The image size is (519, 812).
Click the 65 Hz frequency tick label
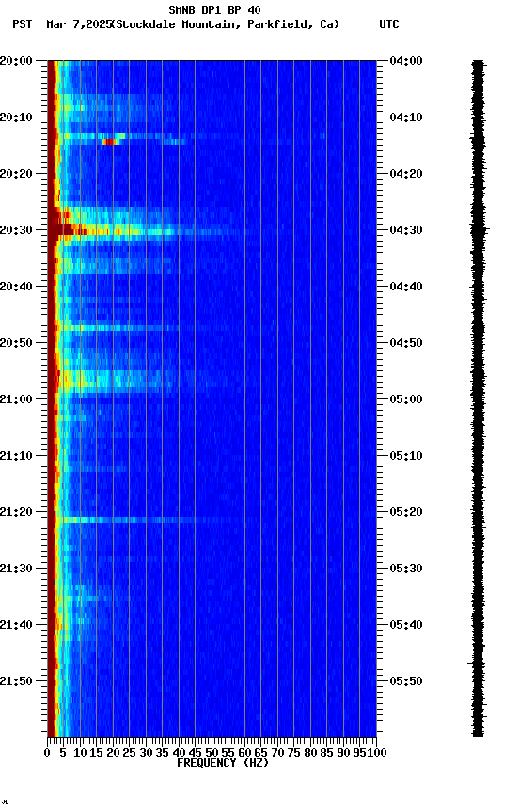[x=260, y=753]
